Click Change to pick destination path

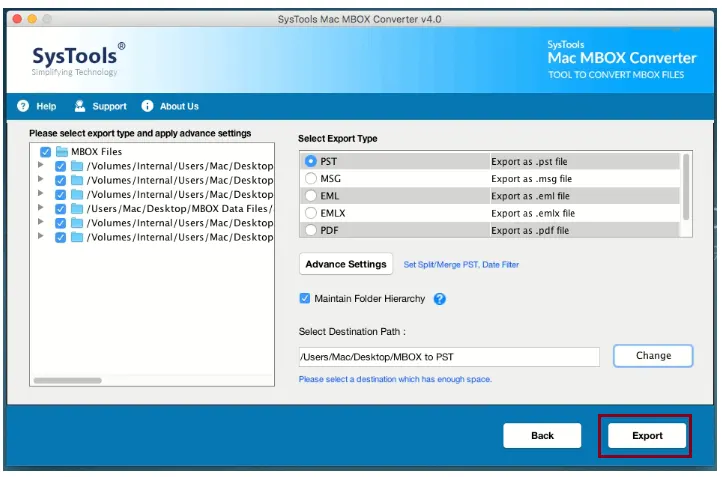(x=653, y=356)
